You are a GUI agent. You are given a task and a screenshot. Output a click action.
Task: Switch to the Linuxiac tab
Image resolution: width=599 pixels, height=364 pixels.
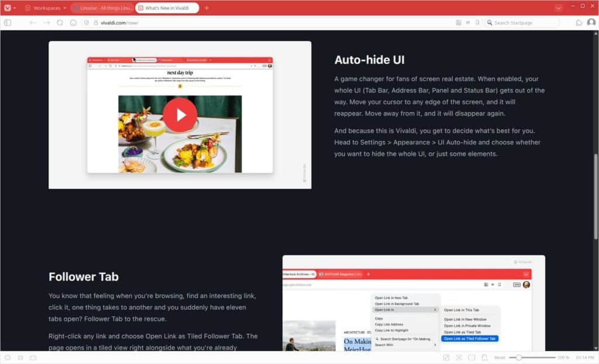pos(102,8)
